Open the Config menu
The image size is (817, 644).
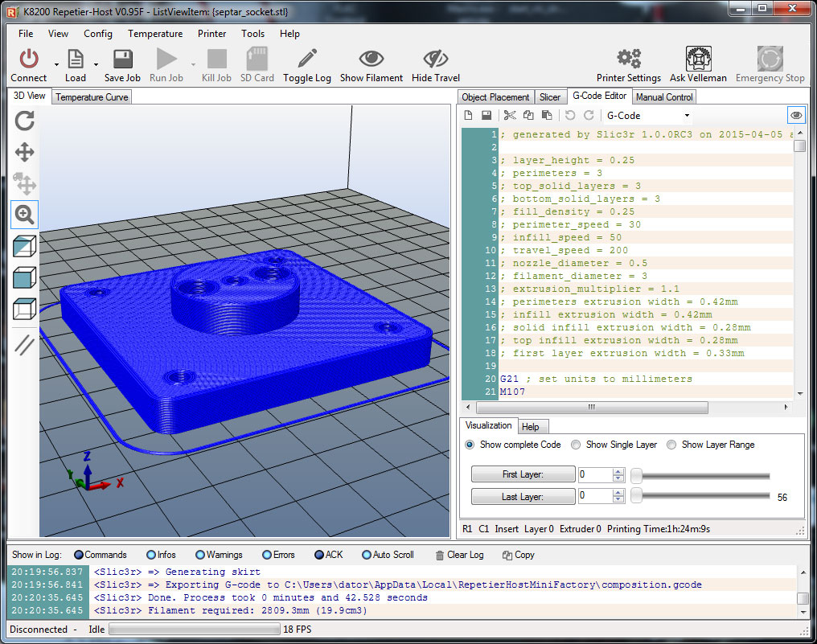pos(98,33)
